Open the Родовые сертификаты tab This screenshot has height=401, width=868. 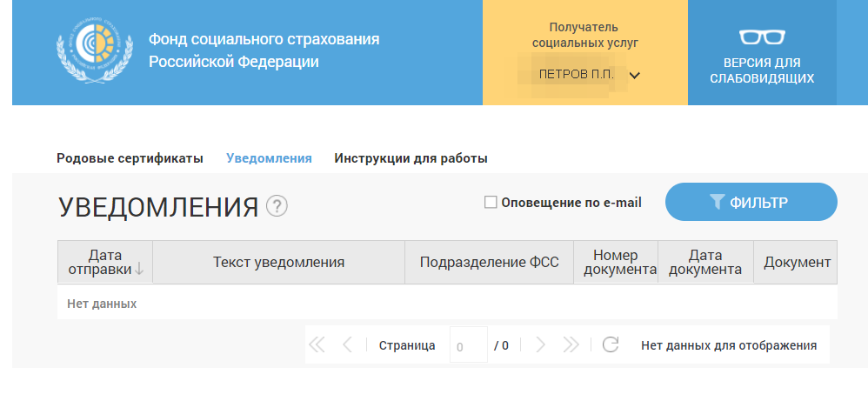point(130,158)
